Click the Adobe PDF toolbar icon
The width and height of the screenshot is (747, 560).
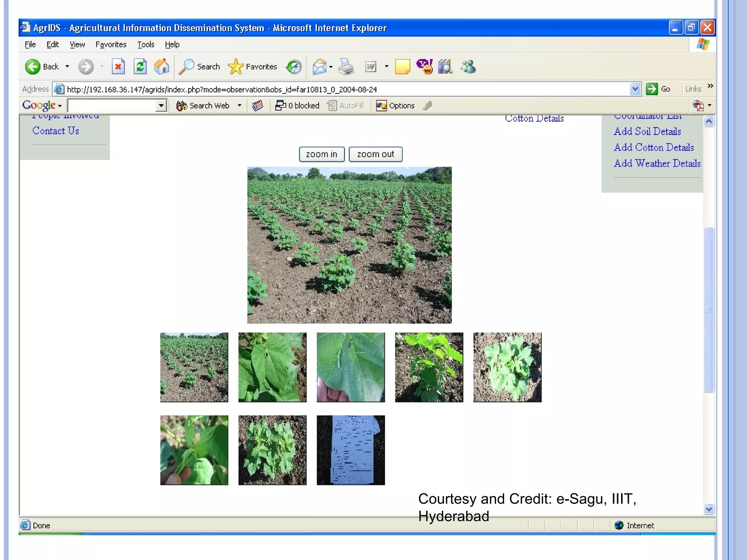tap(698, 105)
